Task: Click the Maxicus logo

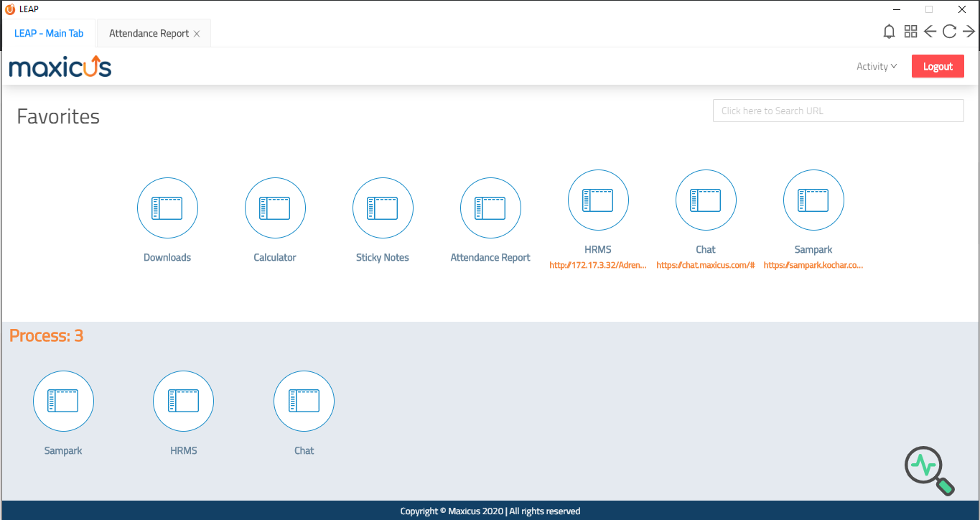Action: [60, 67]
